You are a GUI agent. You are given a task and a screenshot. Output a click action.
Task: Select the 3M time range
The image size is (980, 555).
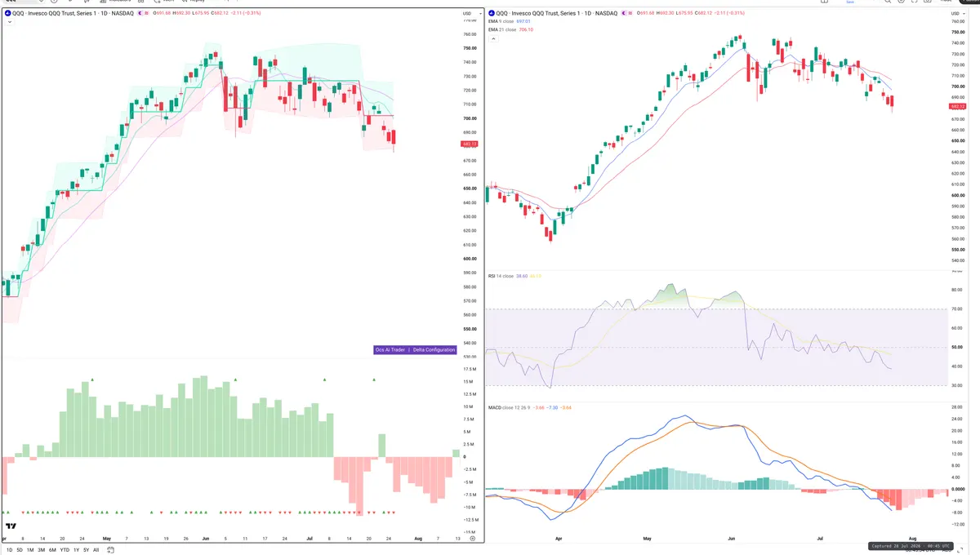(x=41, y=550)
